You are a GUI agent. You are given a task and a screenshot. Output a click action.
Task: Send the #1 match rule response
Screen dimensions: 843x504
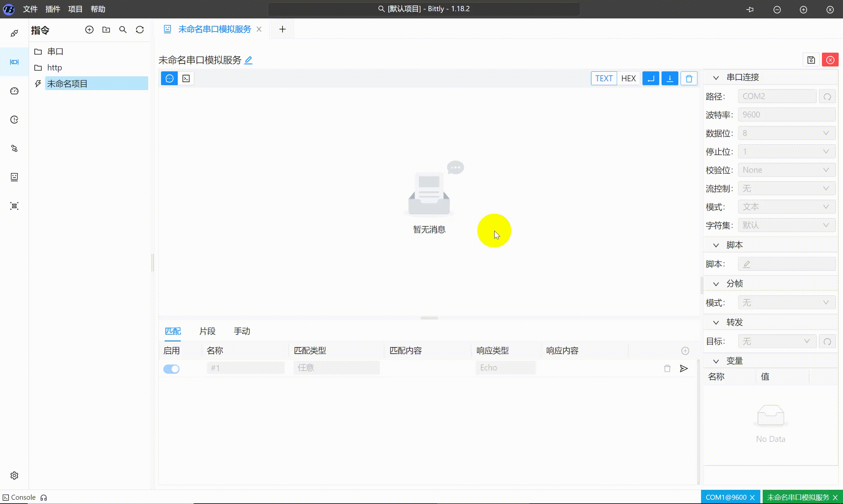(684, 368)
